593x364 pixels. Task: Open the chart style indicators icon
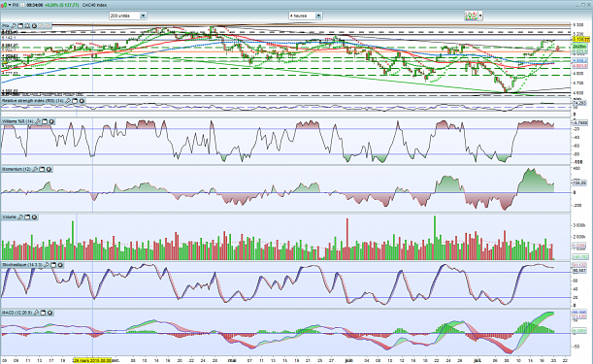[471, 16]
